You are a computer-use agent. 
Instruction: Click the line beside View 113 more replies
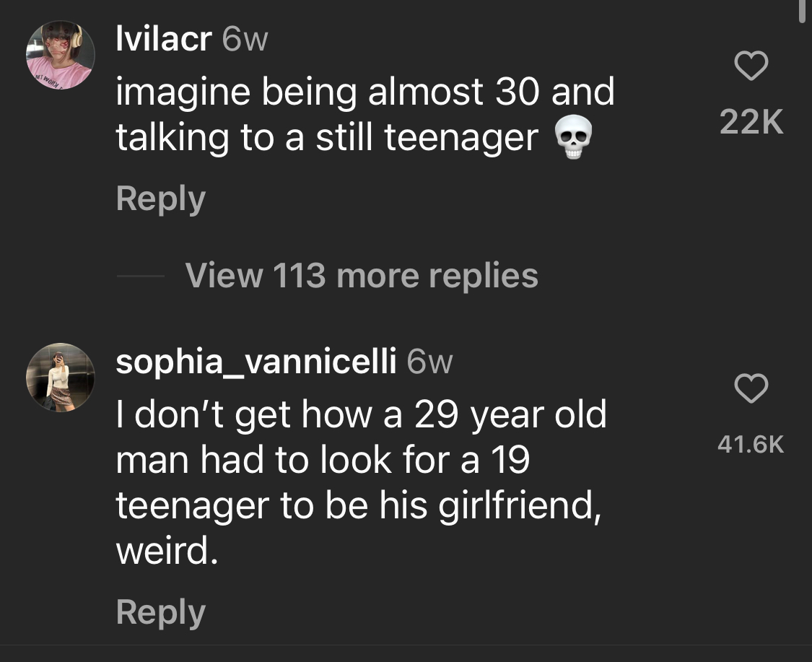(x=140, y=276)
